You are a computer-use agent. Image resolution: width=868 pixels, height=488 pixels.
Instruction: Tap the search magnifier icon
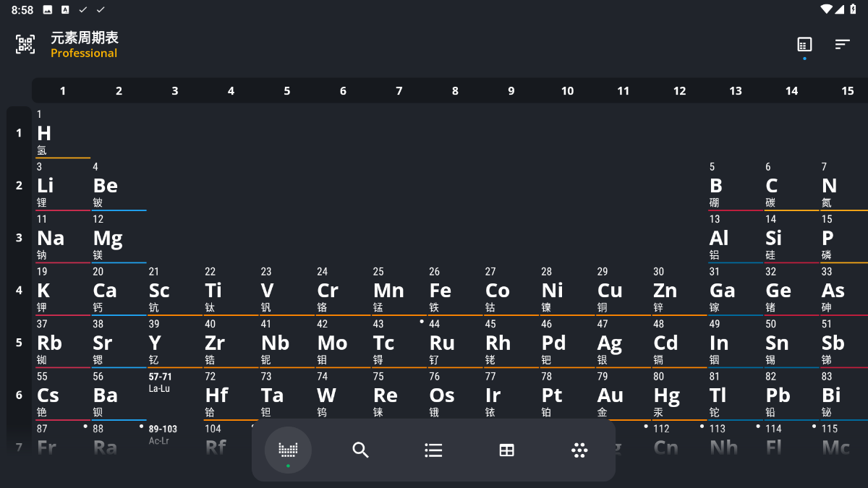click(x=360, y=450)
